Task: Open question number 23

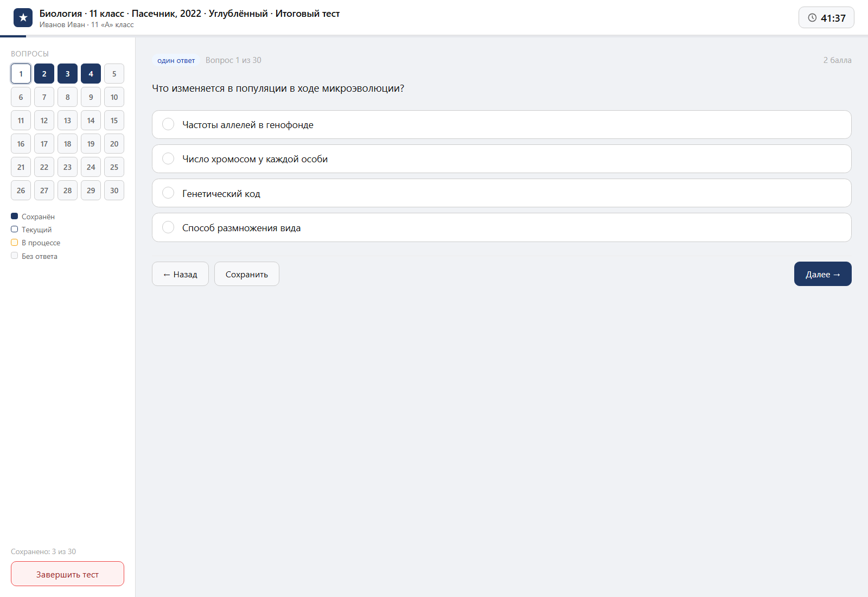Action: [67, 167]
